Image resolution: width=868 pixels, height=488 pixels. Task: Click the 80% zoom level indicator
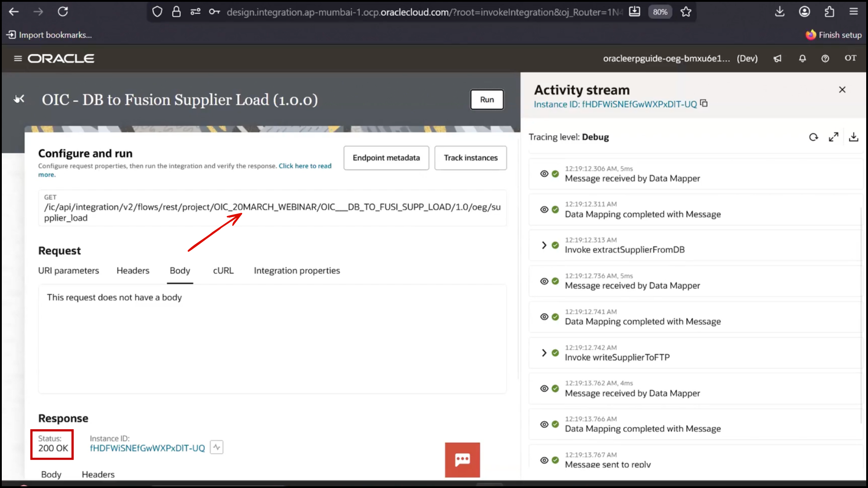[x=660, y=12]
